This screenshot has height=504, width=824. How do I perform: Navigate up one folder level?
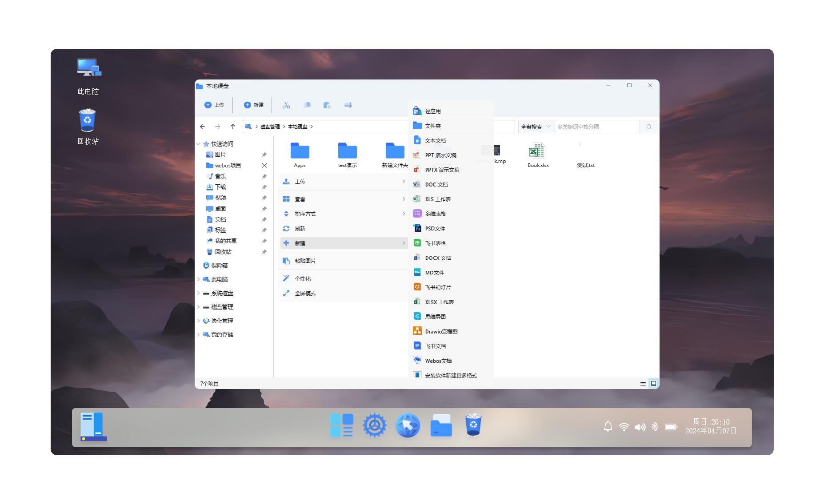click(x=232, y=127)
